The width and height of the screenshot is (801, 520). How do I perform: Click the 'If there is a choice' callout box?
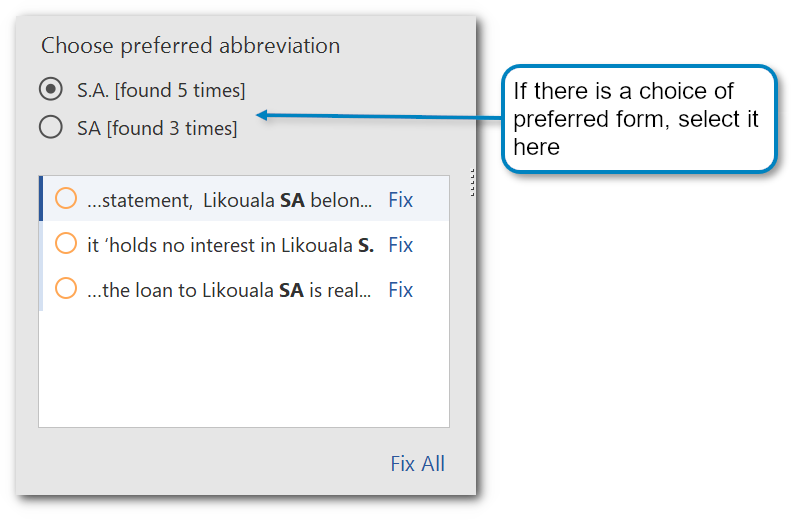[638, 119]
